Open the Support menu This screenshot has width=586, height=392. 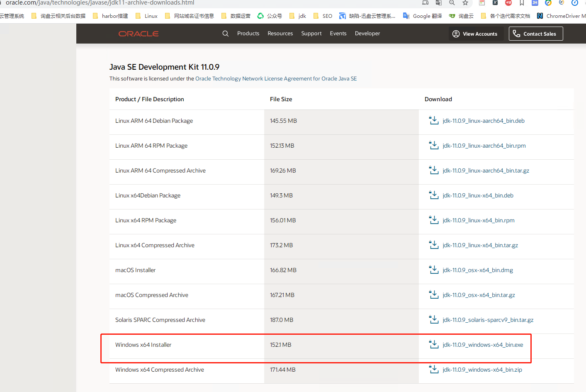311,34
